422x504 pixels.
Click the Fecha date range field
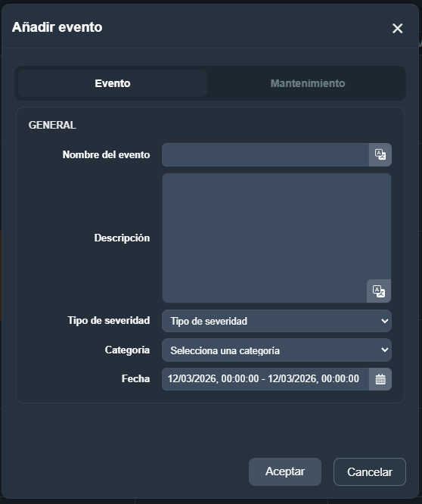[x=265, y=379]
